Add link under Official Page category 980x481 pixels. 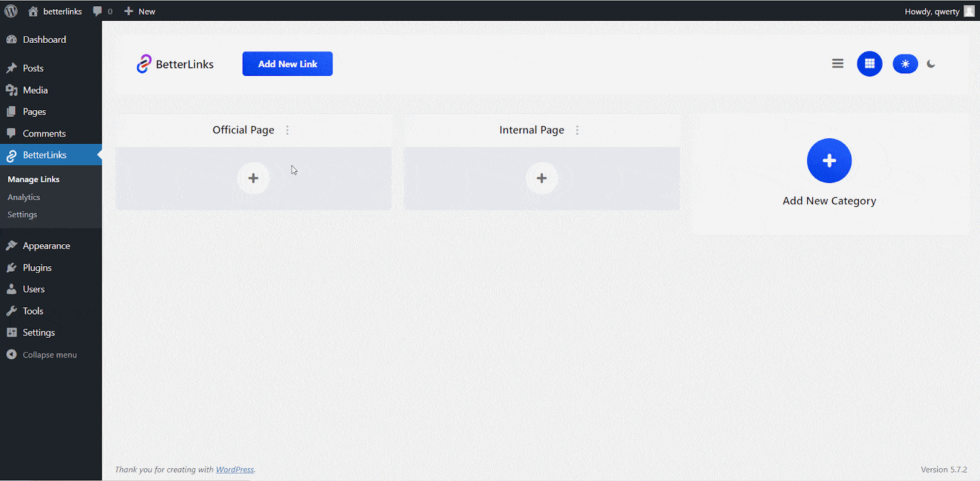254,178
